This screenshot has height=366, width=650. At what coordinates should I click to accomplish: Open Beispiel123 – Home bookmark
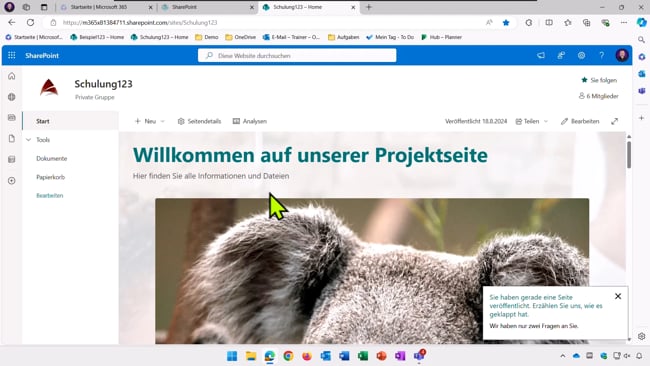tap(97, 37)
